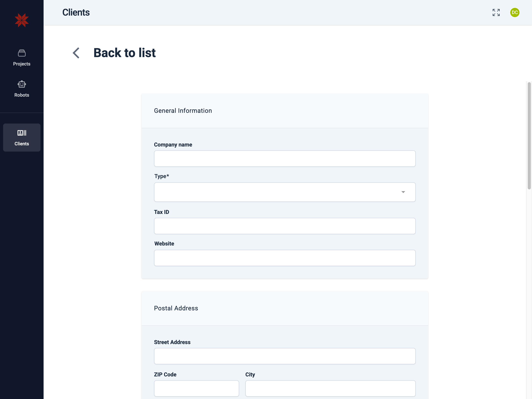Open the Type combo box field
This screenshot has width=532, height=399.
277,192
